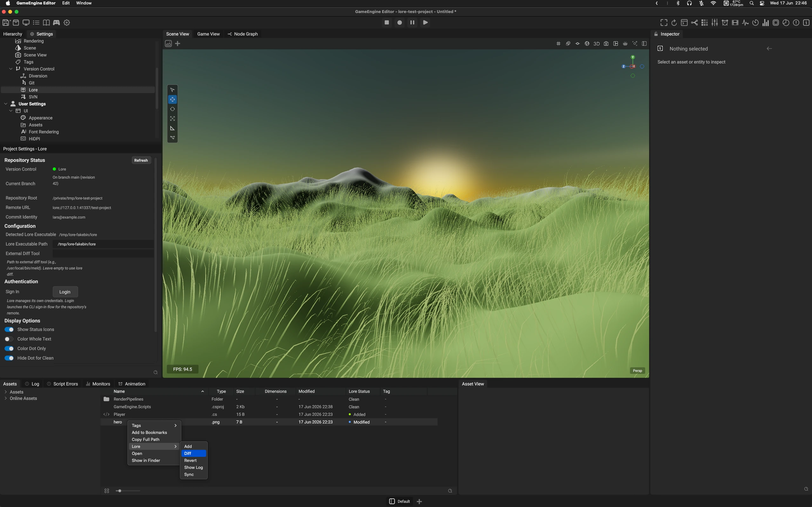
Task: Click the add scene tab plus icon
Action: pyautogui.click(x=178, y=44)
